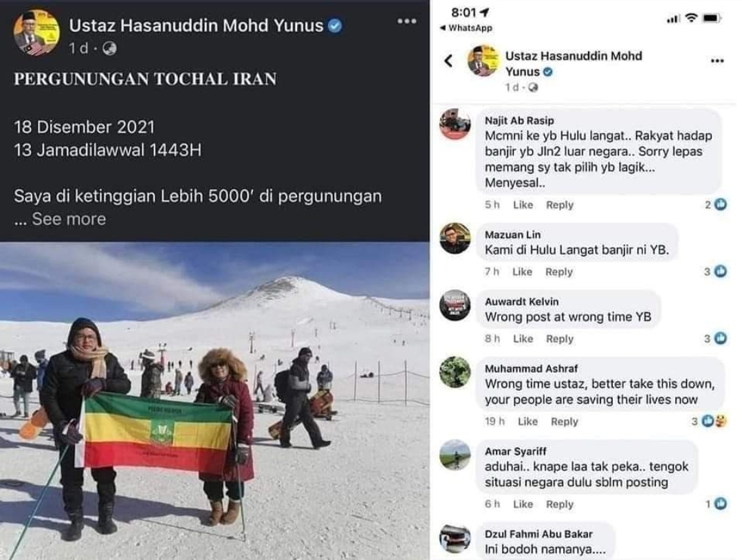The height and width of the screenshot is (560, 742).
Task: Open Auwardt Kelvin's profile picture
Action: point(455,305)
